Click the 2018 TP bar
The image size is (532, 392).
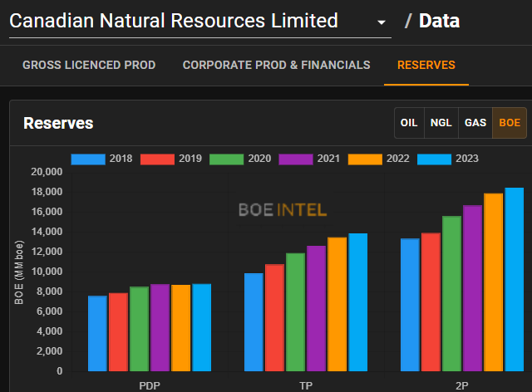(254, 322)
